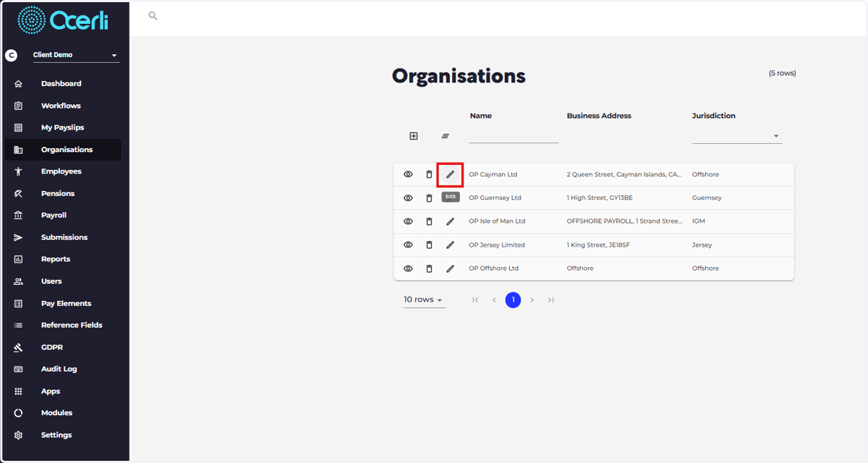This screenshot has width=868, height=463.
Task: Edit OP Jersey Limited with pencil icon
Action: pos(450,245)
